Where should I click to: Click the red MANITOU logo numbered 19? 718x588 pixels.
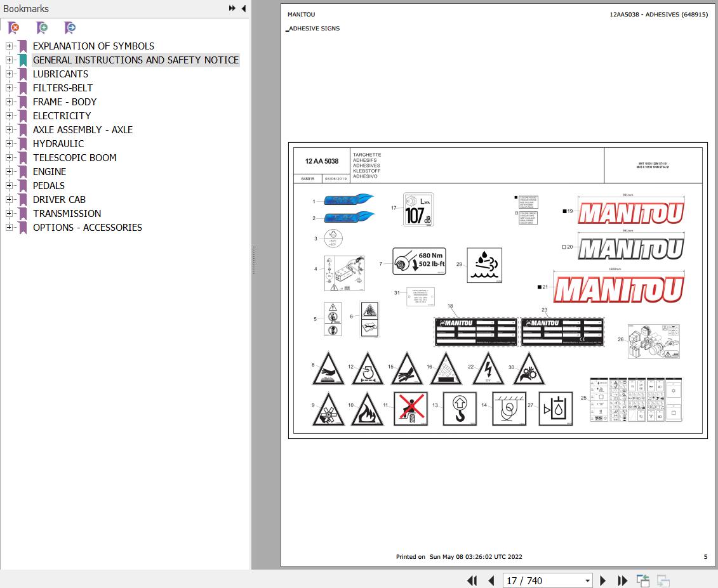click(x=630, y=212)
